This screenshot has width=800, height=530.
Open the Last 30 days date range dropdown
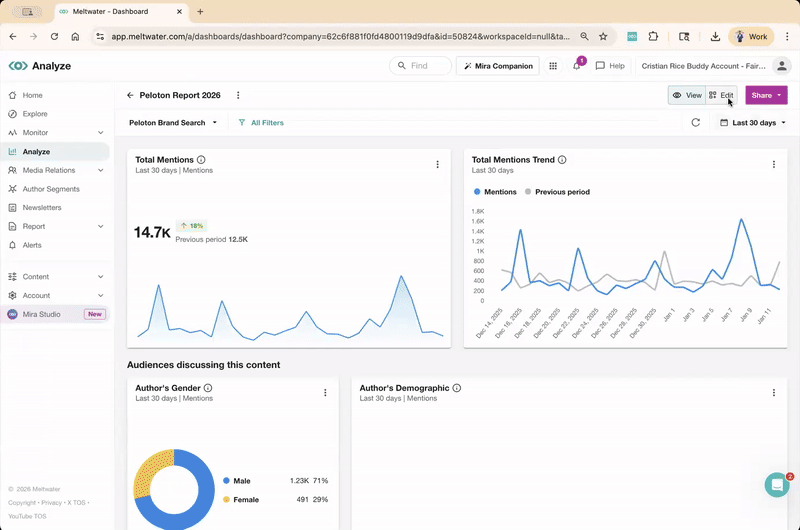click(753, 123)
